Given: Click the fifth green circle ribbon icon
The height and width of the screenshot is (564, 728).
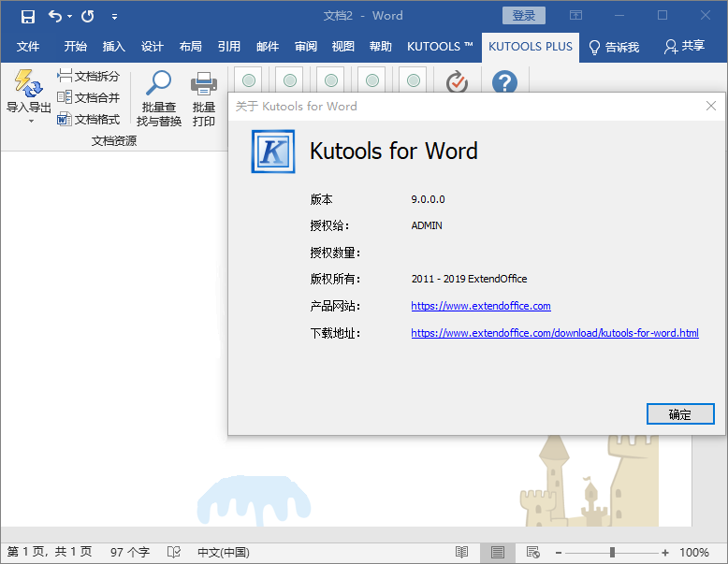Looking at the screenshot, I should (414, 80).
